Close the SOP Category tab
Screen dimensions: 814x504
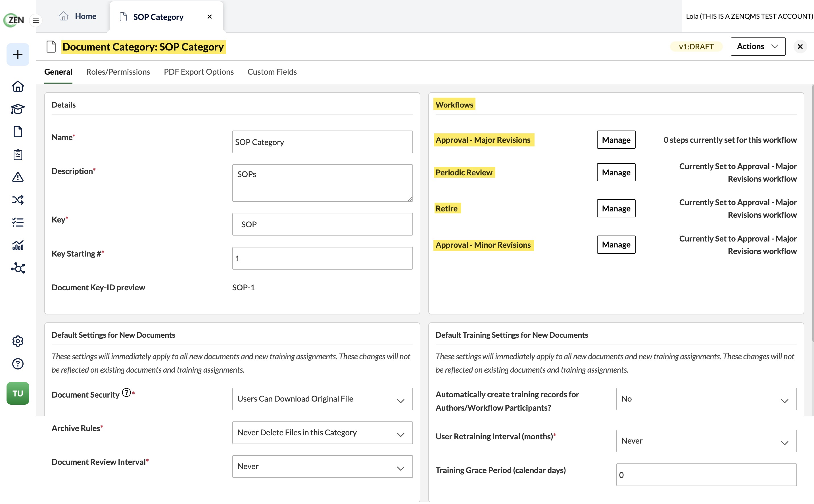210,17
